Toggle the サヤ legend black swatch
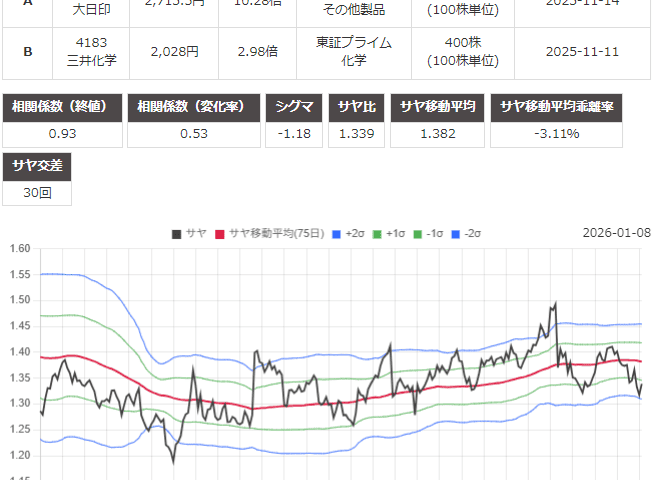 176,233
